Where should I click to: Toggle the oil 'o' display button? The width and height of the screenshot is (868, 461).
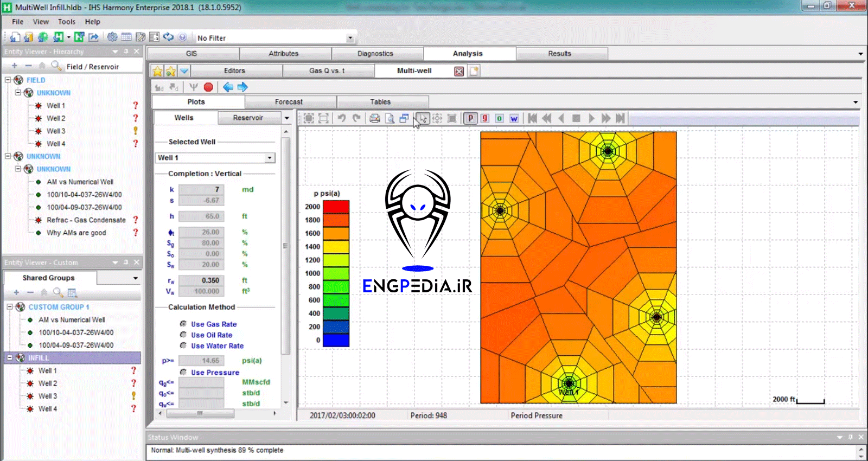[x=500, y=118]
